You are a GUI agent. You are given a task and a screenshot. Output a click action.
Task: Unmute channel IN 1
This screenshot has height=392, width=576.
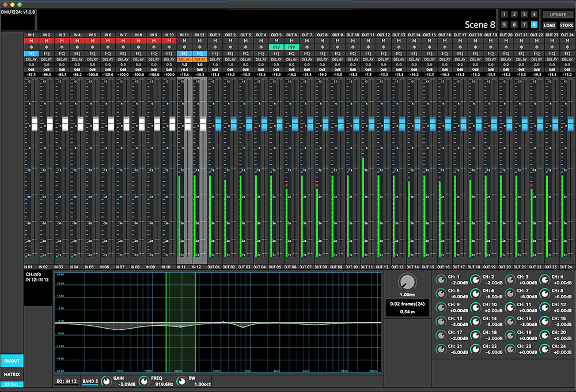[31, 41]
